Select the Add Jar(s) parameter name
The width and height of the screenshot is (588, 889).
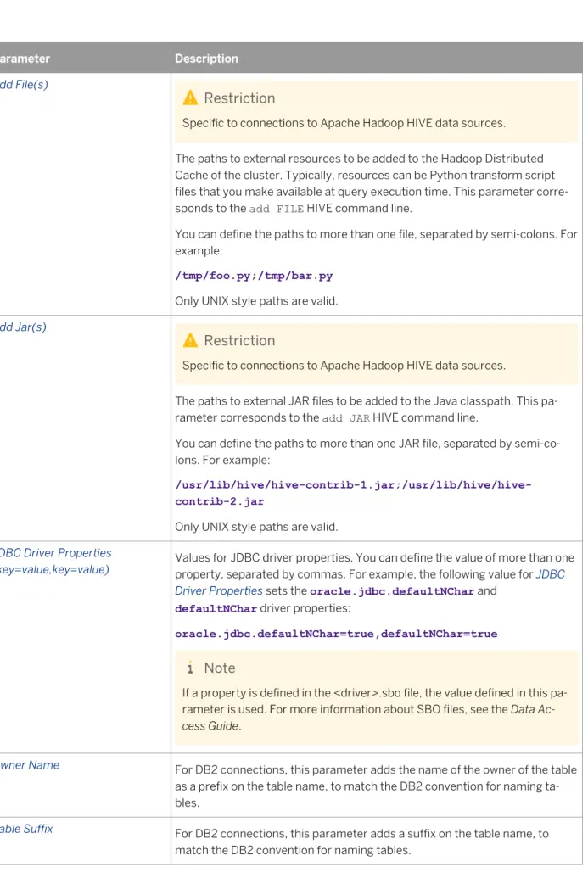(x=23, y=327)
